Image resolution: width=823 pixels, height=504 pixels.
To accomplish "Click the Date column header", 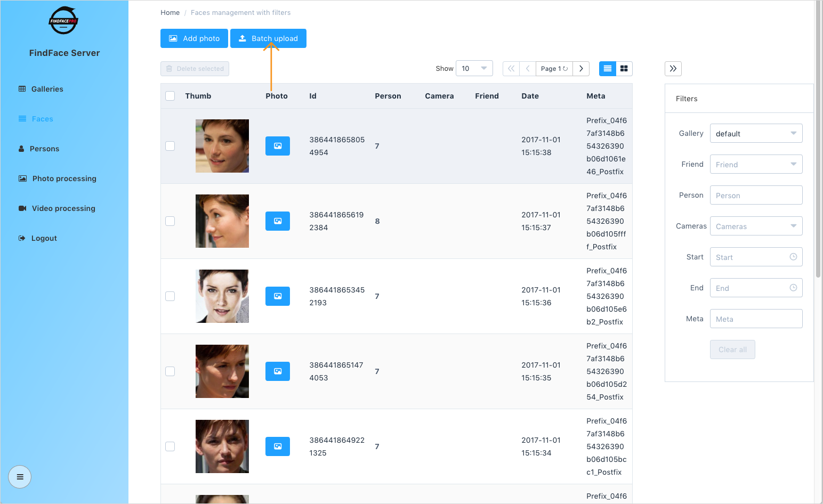I will pyautogui.click(x=530, y=96).
